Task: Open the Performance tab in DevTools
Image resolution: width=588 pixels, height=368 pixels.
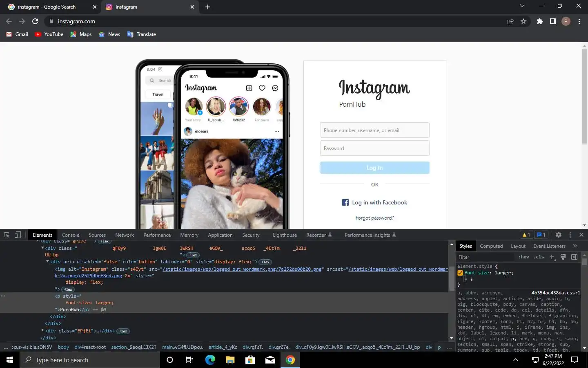Action: [157, 235]
